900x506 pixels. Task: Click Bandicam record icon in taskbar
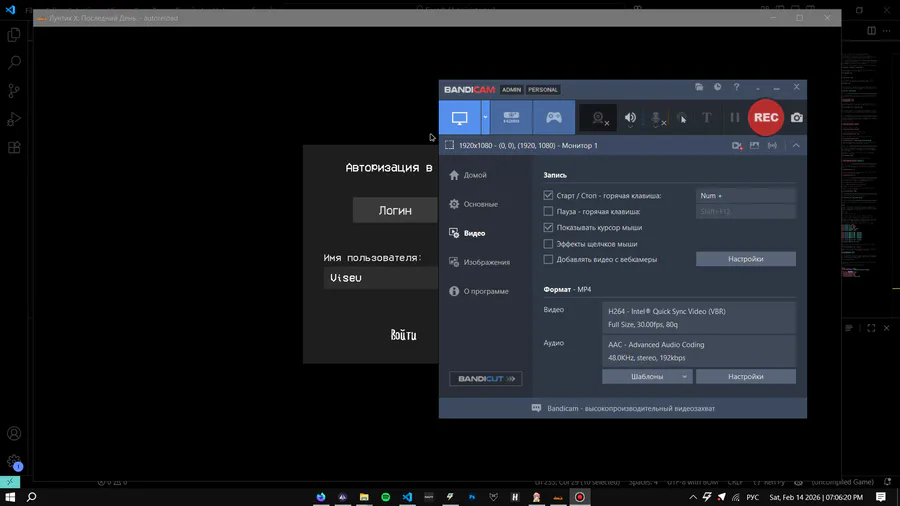pos(580,497)
